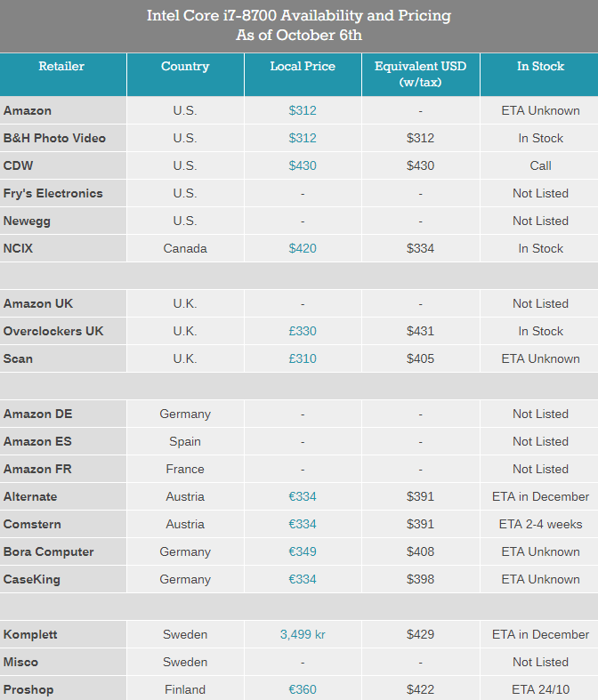Viewport: 598px width, 700px height.
Task: Open Komplett's 3,499 kr price link
Action: pyautogui.click(x=303, y=634)
